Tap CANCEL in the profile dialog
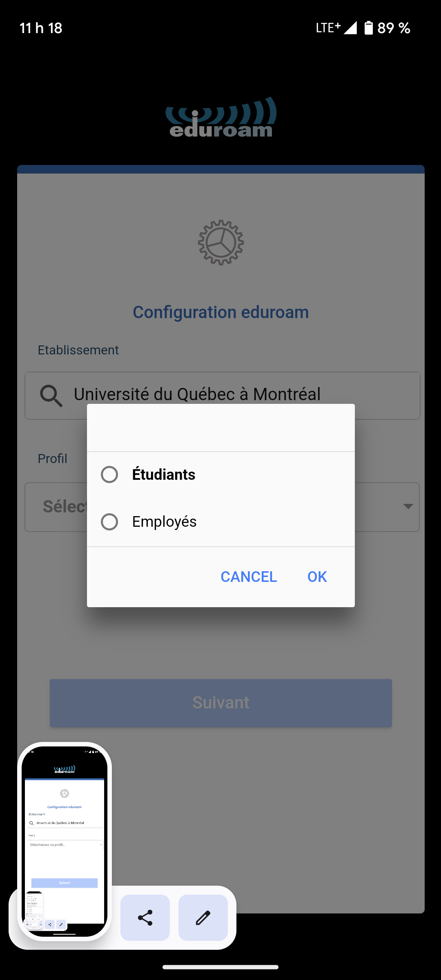This screenshot has height=980, width=441. (249, 577)
